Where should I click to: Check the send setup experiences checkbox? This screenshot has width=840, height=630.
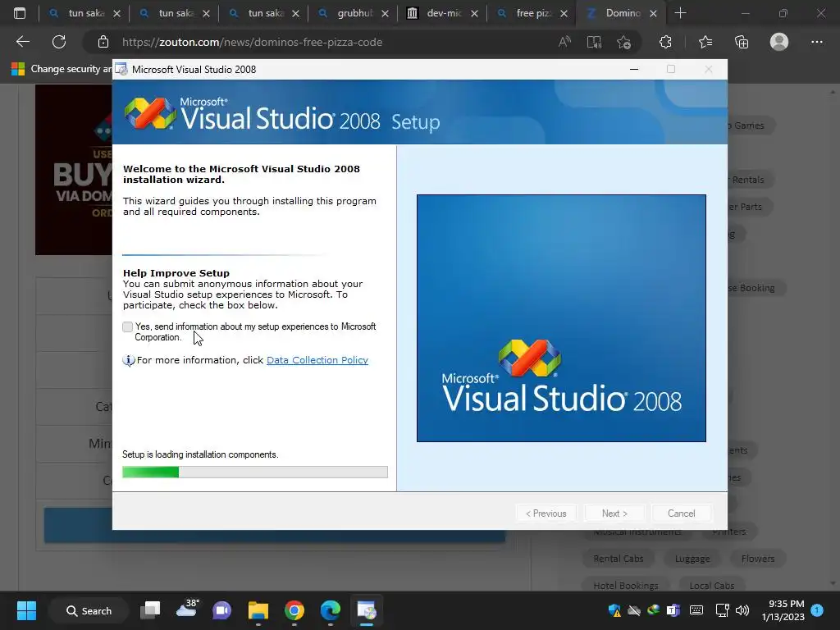[127, 326]
